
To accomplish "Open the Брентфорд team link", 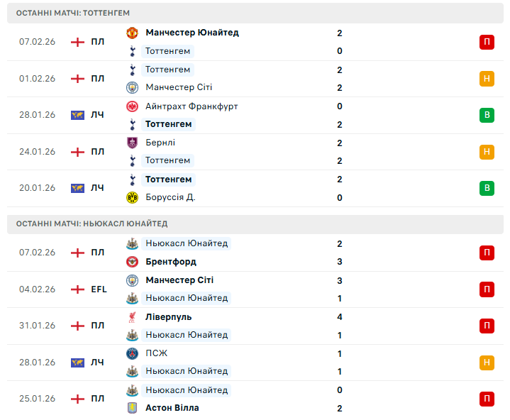I will point(171,262).
